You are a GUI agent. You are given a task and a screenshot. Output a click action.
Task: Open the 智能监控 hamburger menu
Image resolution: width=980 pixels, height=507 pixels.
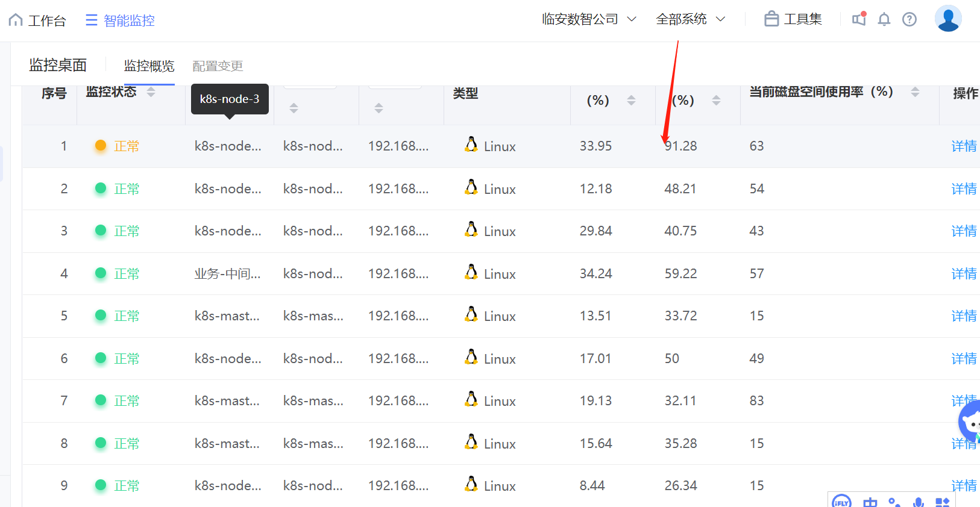(91, 20)
